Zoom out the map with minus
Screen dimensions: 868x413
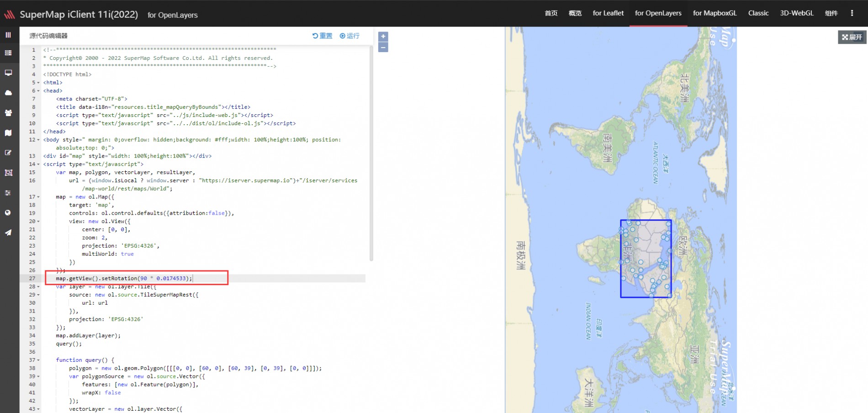383,47
